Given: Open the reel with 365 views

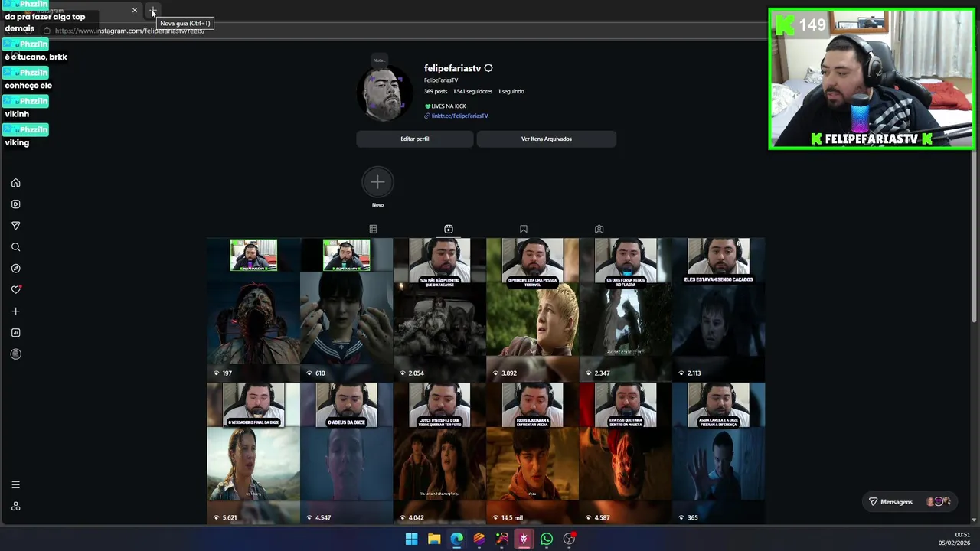Looking at the screenshot, I should (x=718, y=453).
